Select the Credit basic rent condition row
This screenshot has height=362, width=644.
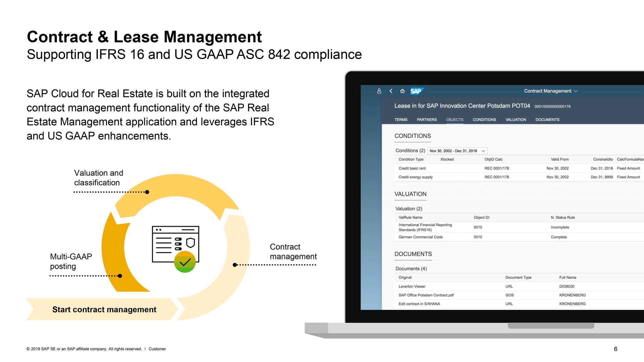point(412,168)
